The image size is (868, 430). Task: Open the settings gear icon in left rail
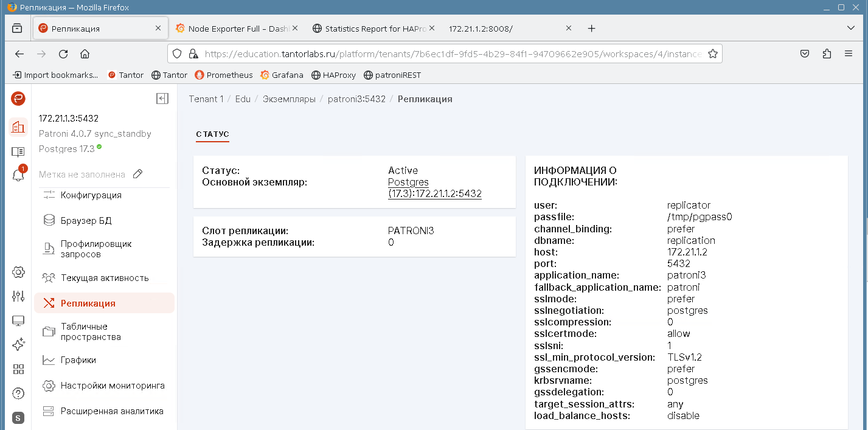click(18, 272)
